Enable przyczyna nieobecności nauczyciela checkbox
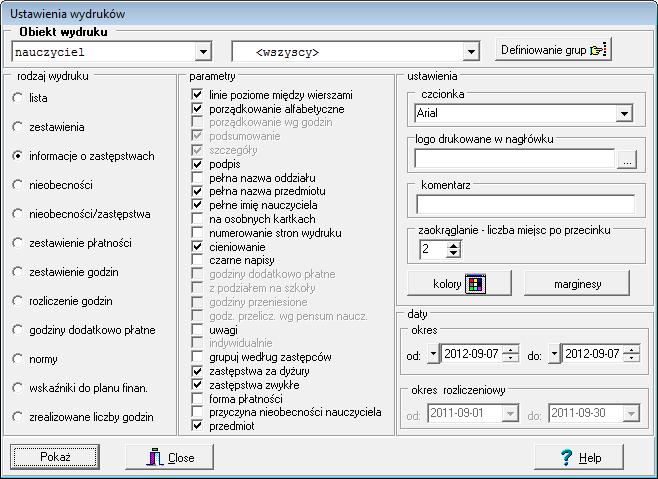The width and height of the screenshot is (658, 479). tap(197, 412)
